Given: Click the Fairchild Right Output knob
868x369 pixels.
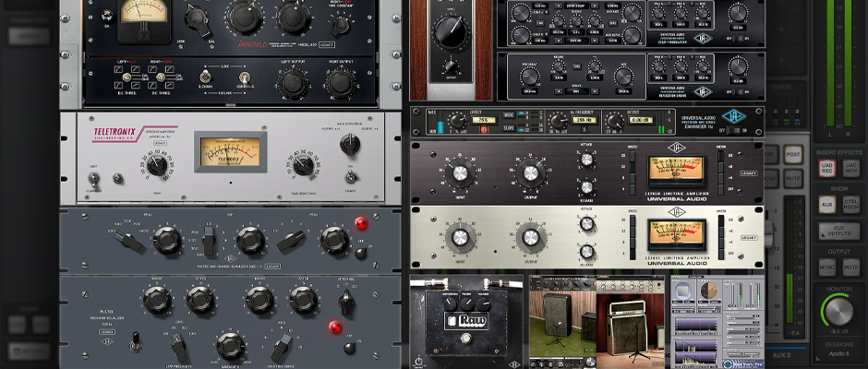Looking at the screenshot, I should (341, 84).
